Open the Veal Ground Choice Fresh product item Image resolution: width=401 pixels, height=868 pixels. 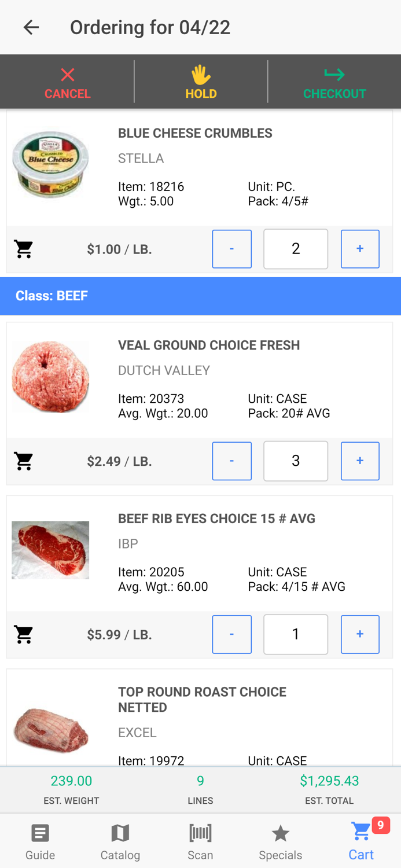[209, 376]
